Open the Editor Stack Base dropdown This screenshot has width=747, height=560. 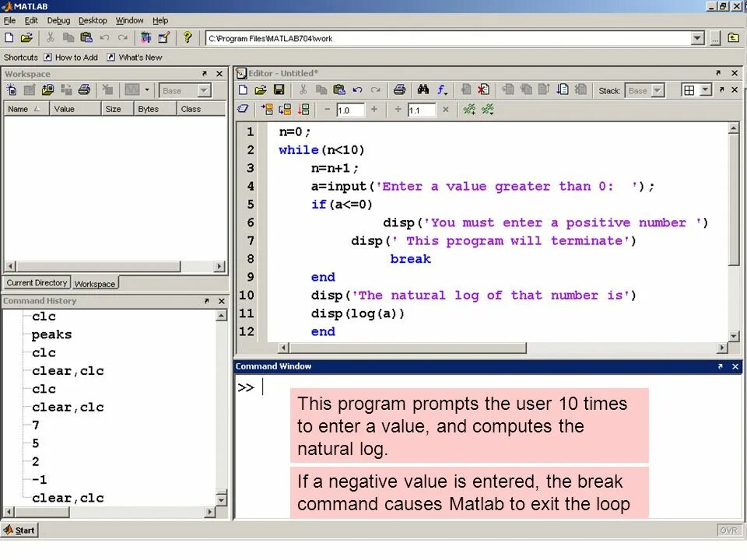click(658, 90)
